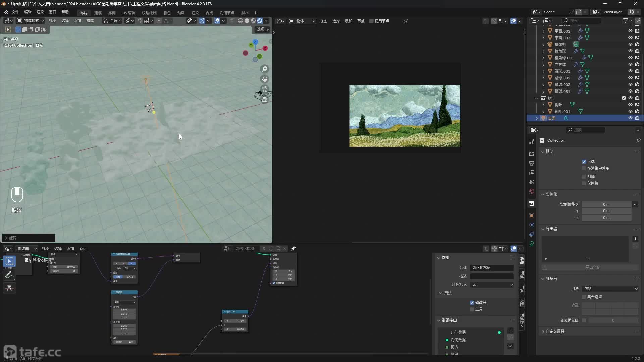The image size is (644, 362).
Task: Toggle the 可选 checkbox
Action: pos(584,162)
